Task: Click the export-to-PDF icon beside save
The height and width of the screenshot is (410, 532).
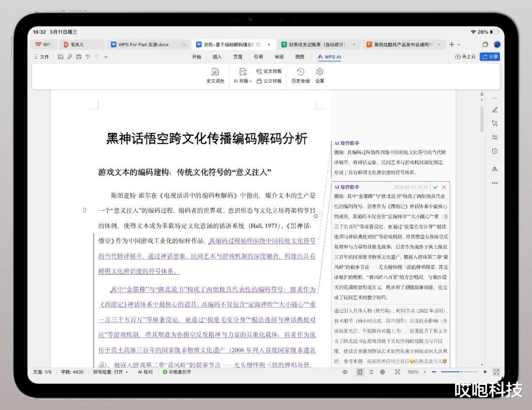Action: [x=69, y=57]
